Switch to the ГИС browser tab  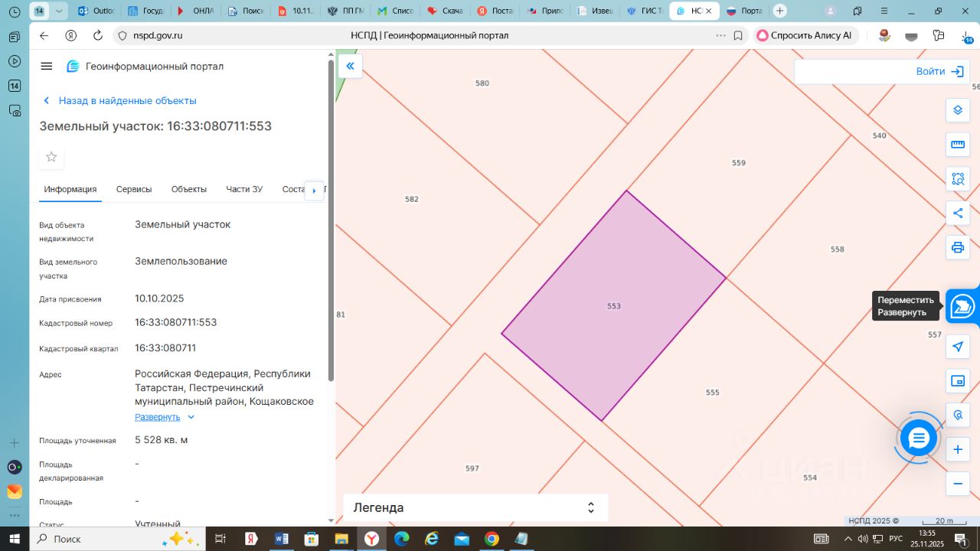[x=645, y=11]
